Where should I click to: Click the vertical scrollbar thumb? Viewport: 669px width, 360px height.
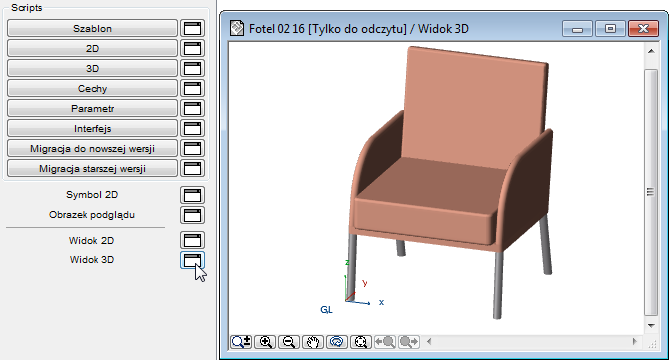651,192
